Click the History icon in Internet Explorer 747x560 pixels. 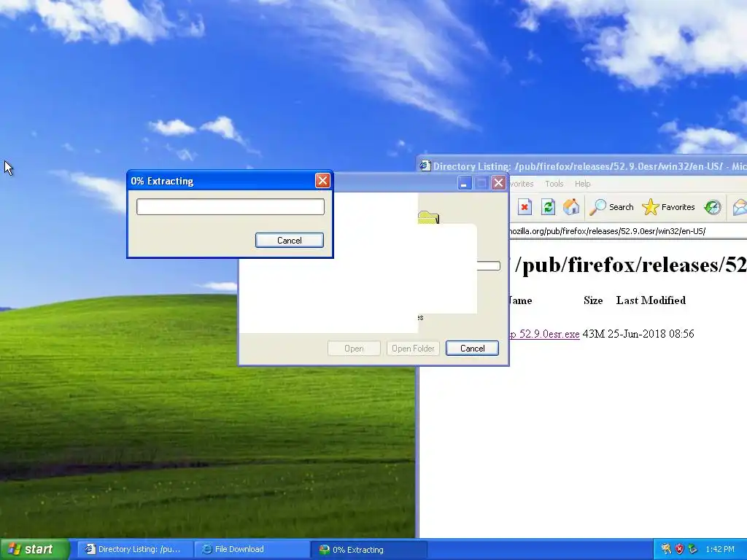pos(713,207)
